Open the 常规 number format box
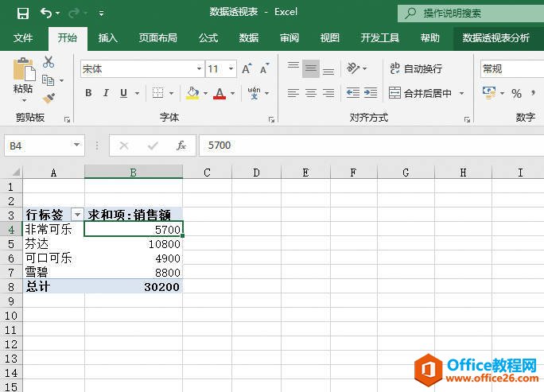Screen dimensions: 544x392 tap(511, 68)
